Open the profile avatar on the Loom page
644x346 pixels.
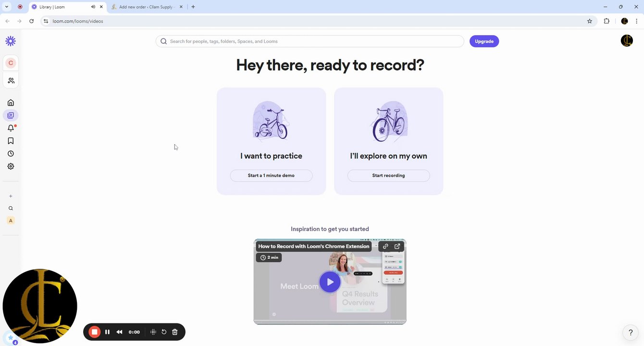click(627, 41)
